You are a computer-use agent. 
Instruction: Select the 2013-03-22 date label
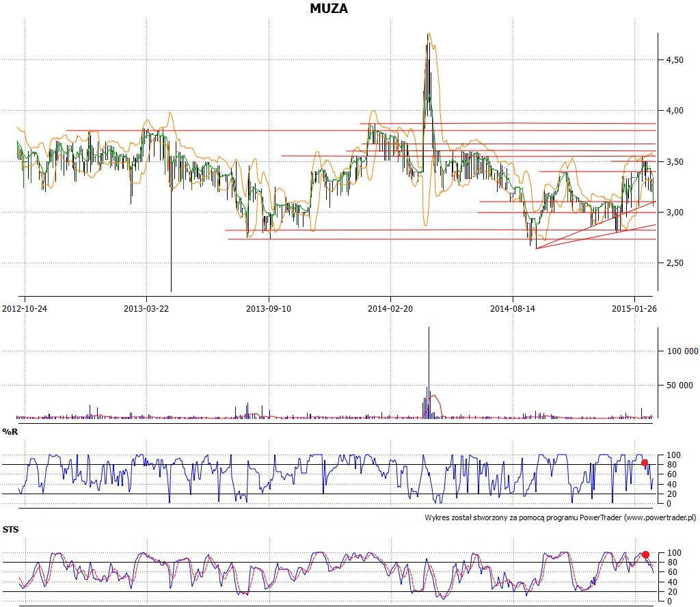(146, 308)
